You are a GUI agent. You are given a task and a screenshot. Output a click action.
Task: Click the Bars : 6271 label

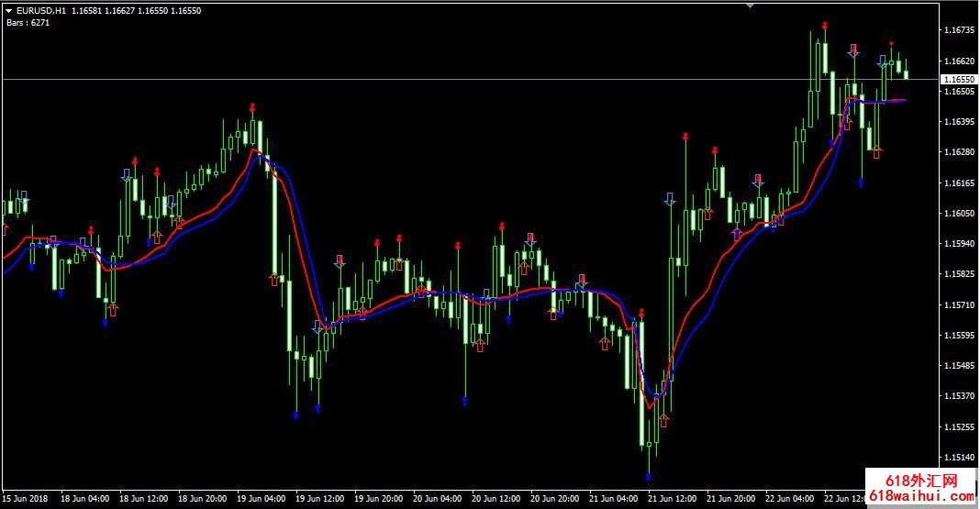point(27,22)
